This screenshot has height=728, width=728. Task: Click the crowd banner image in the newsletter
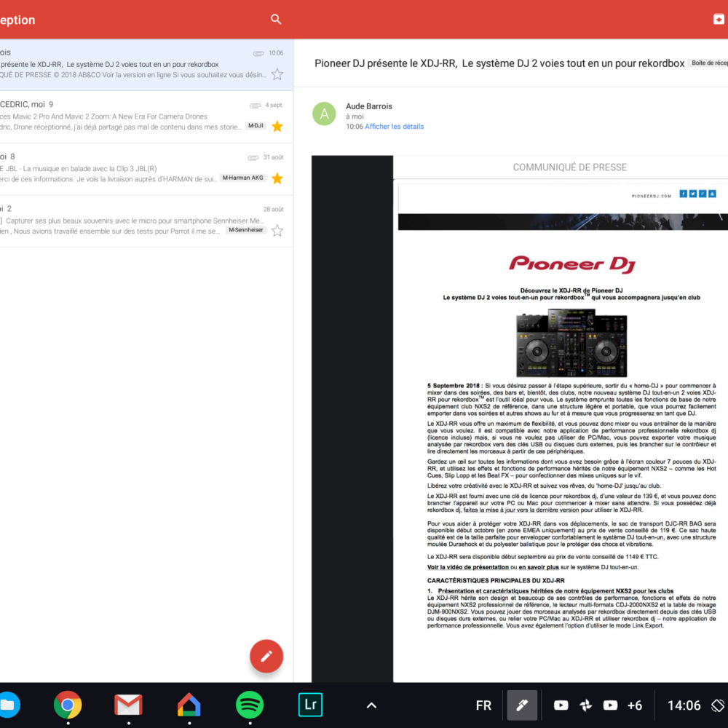pos(563,221)
